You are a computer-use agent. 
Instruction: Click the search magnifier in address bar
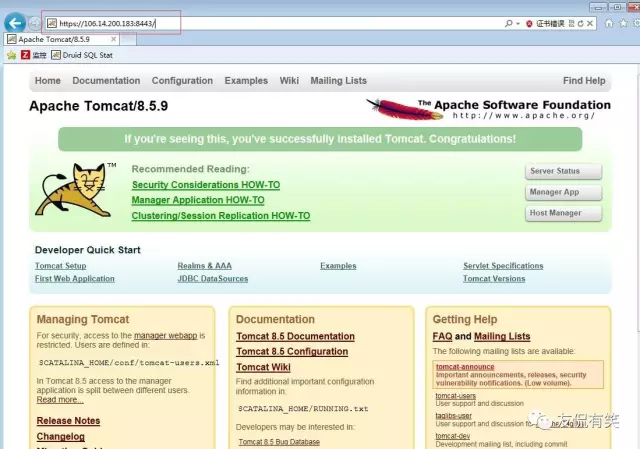pos(508,23)
